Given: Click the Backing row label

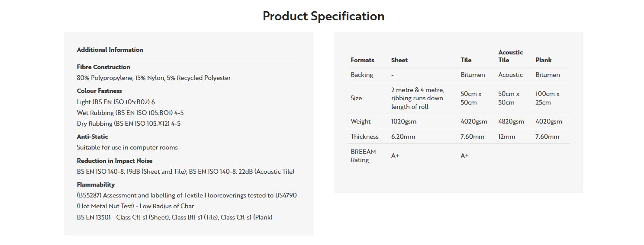Looking at the screenshot, I should [x=362, y=75].
